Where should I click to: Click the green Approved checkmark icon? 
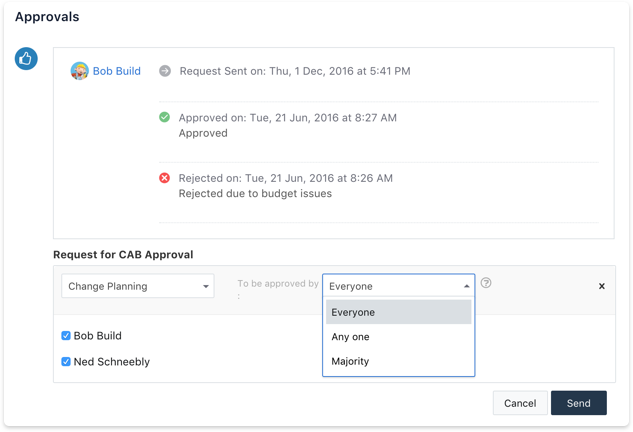pyautogui.click(x=164, y=118)
